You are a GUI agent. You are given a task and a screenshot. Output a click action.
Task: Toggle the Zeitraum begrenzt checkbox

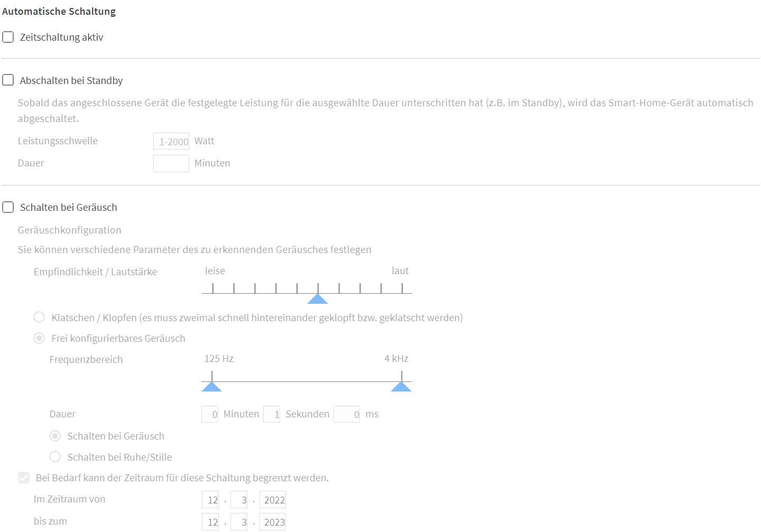point(24,478)
